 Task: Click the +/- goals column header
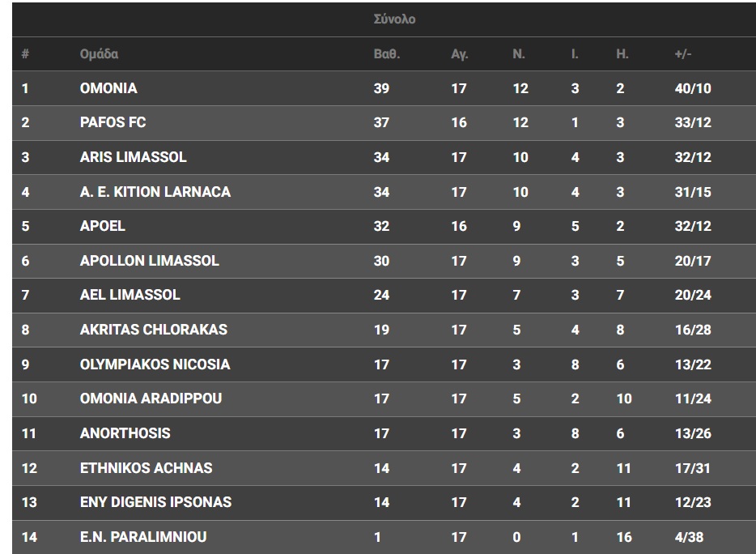[x=682, y=54]
